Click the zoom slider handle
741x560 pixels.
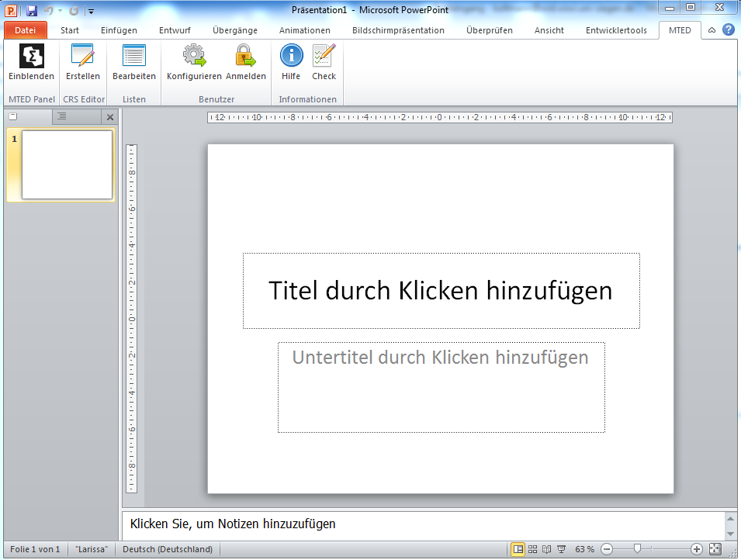coord(637,549)
